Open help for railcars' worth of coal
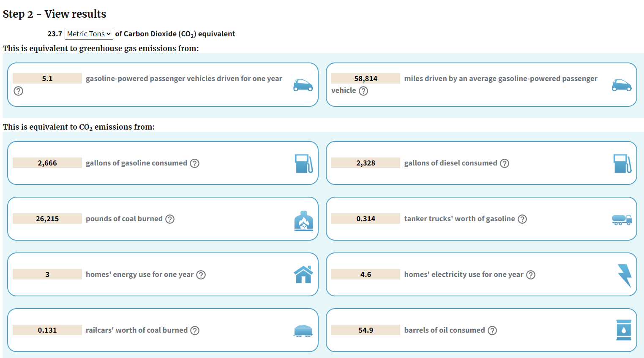 (195, 331)
